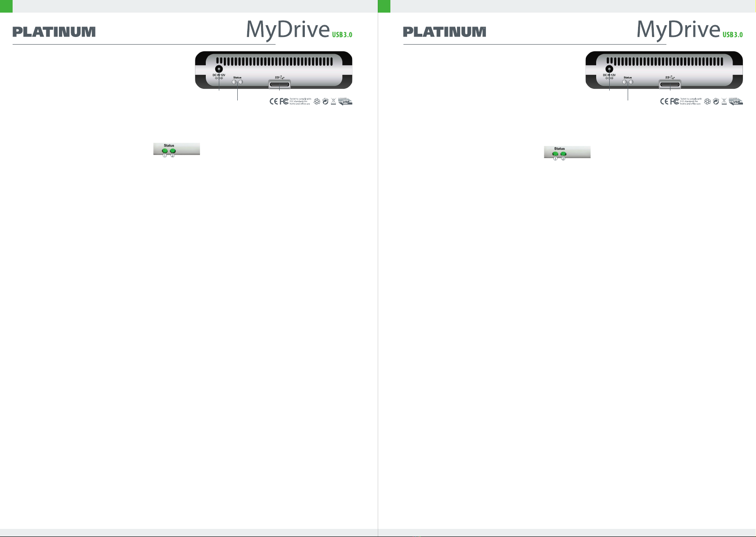This screenshot has height=537, width=756.
Task: Click the Status label on left drive image
Action: pos(237,77)
